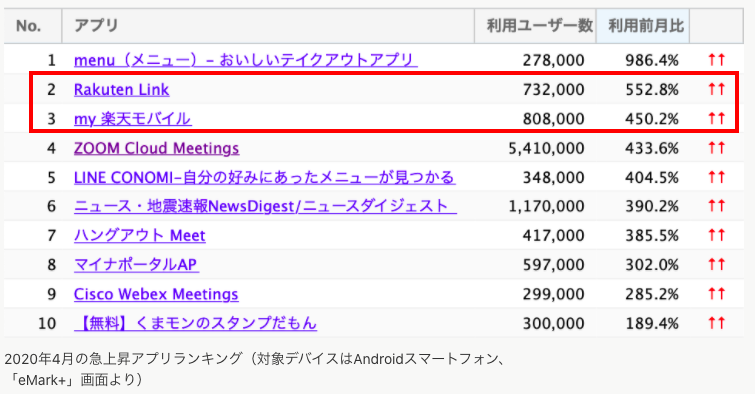Viewport: 755px width, 394px height.
Task: Select the 348,000 user count cell
Action: pyautogui.click(x=553, y=177)
